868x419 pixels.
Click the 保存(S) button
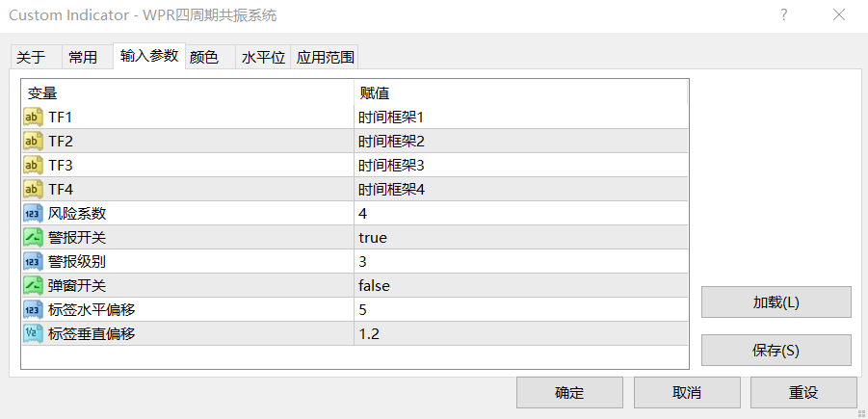coord(776,351)
